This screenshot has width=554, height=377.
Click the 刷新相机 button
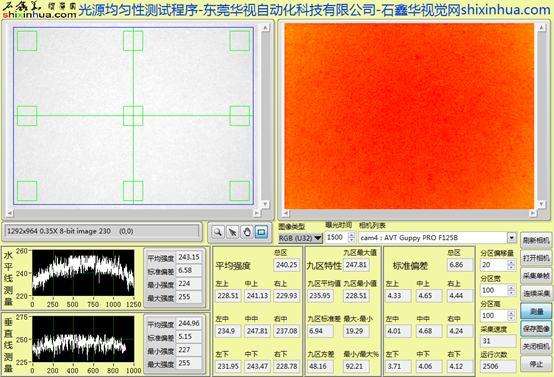point(536,241)
